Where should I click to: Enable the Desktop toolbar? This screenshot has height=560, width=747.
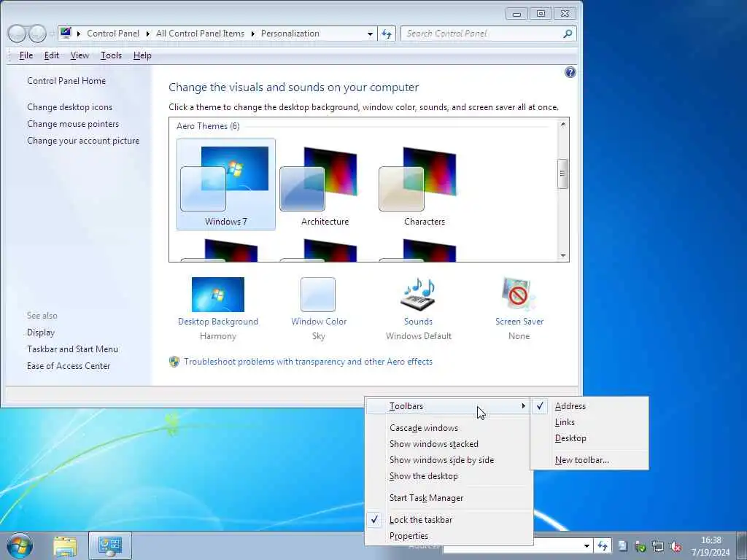[x=589, y=438]
